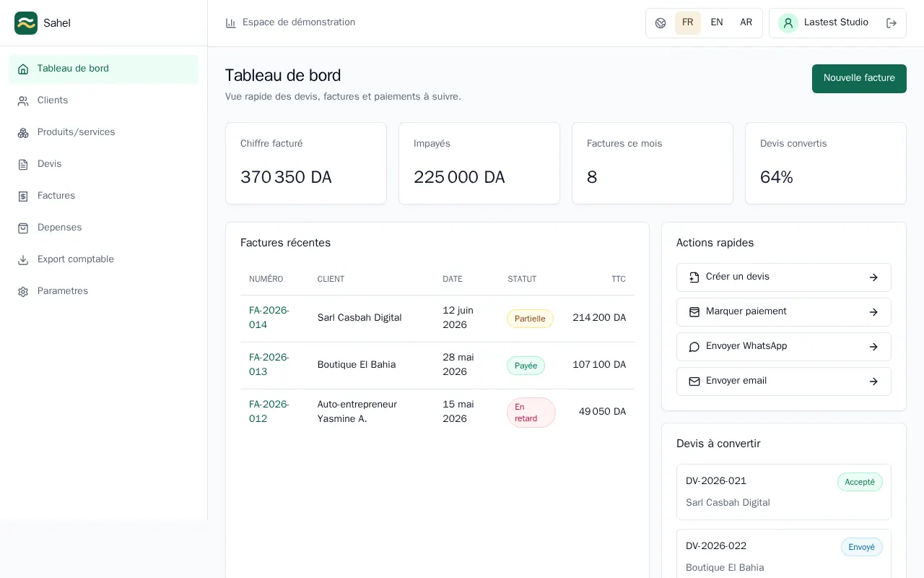This screenshot has height=578, width=924.
Task: Click the 107 100 DA amount
Action: click(599, 365)
